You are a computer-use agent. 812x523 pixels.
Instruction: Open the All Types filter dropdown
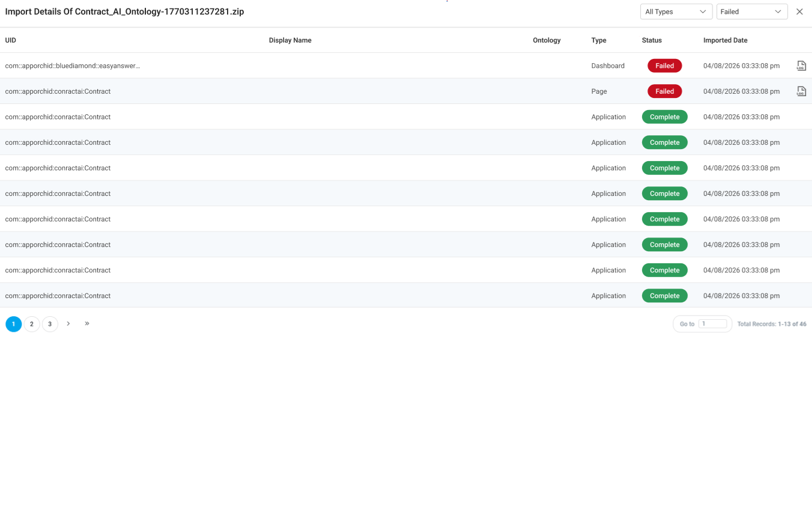(x=676, y=11)
